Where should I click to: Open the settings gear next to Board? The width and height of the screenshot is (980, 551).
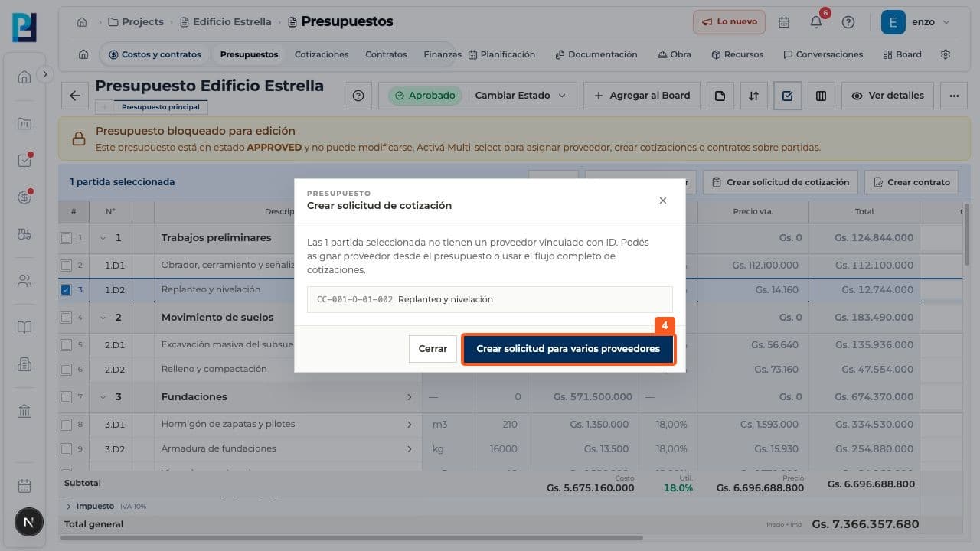(946, 54)
